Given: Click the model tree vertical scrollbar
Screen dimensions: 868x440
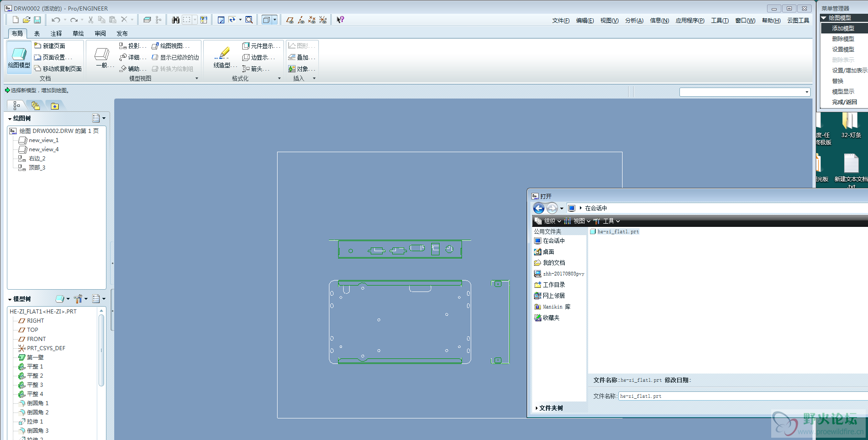Looking at the screenshot, I should (x=101, y=351).
